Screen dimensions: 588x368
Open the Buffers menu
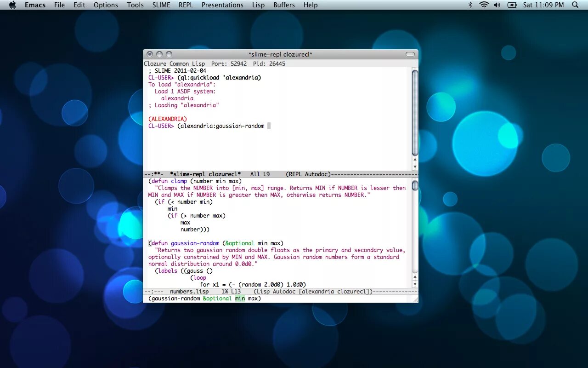coord(284,5)
